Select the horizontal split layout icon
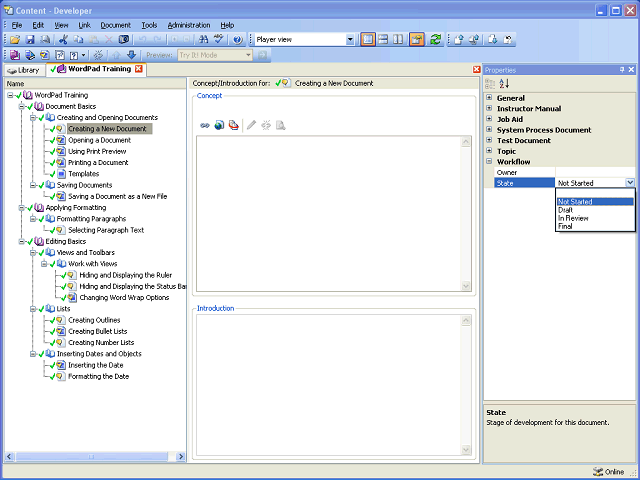This screenshot has height=480, width=640. pyautogui.click(x=383, y=40)
